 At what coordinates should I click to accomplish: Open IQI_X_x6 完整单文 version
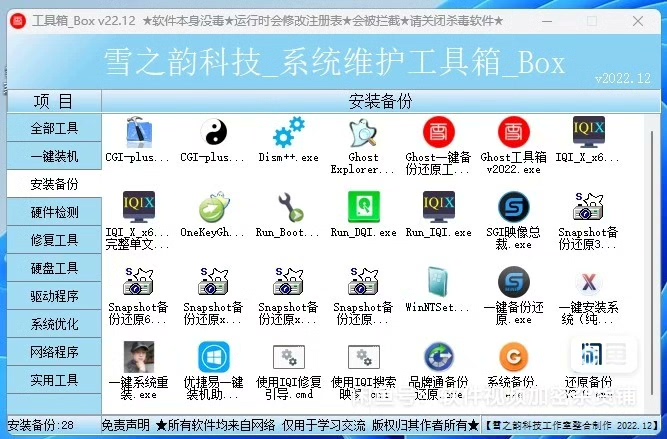tap(139, 207)
